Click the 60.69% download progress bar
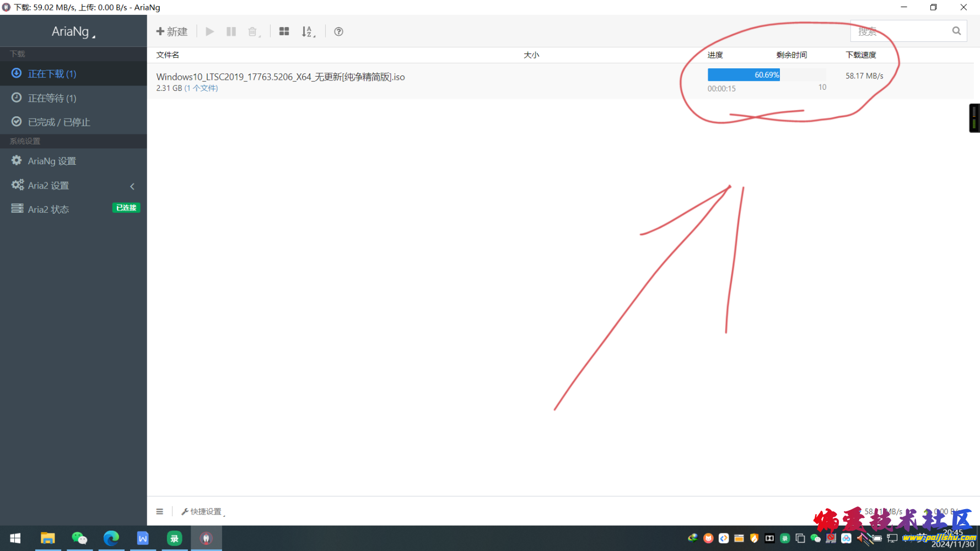Image resolution: width=980 pixels, height=551 pixels. pyautogui.click(x=766, y=75)
